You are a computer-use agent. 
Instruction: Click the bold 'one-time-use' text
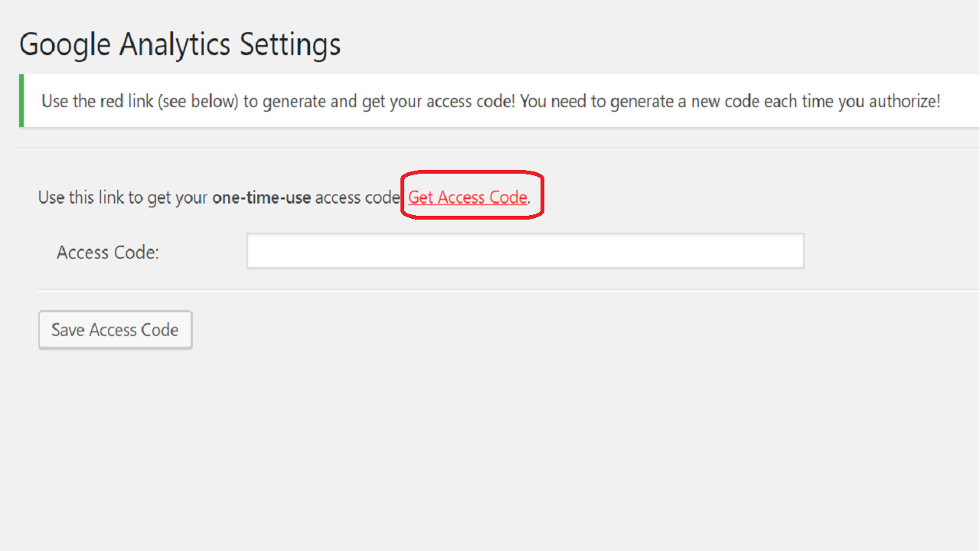click(x=261, y=197)
